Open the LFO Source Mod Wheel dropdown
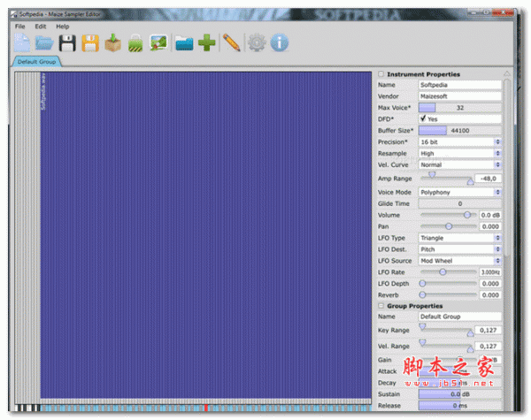Viewport: 531px width, 420px height. coord(460,261)
